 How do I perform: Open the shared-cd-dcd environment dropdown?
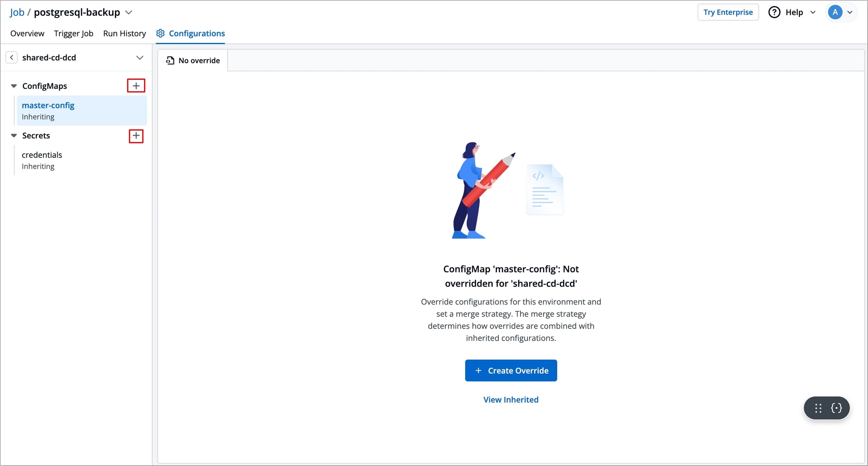point(139,58)
